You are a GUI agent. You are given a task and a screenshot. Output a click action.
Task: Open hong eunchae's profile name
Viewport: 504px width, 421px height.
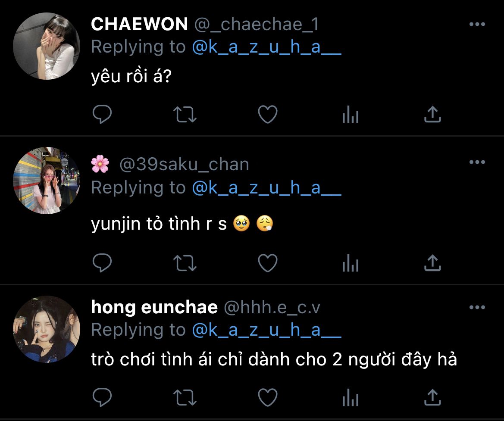tap(154, 307)
